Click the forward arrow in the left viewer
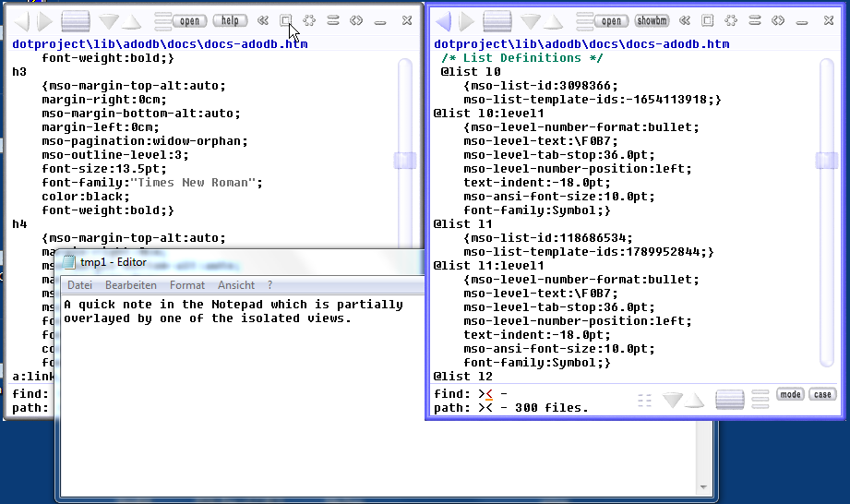Screen dimensions: 850x504 42,20
